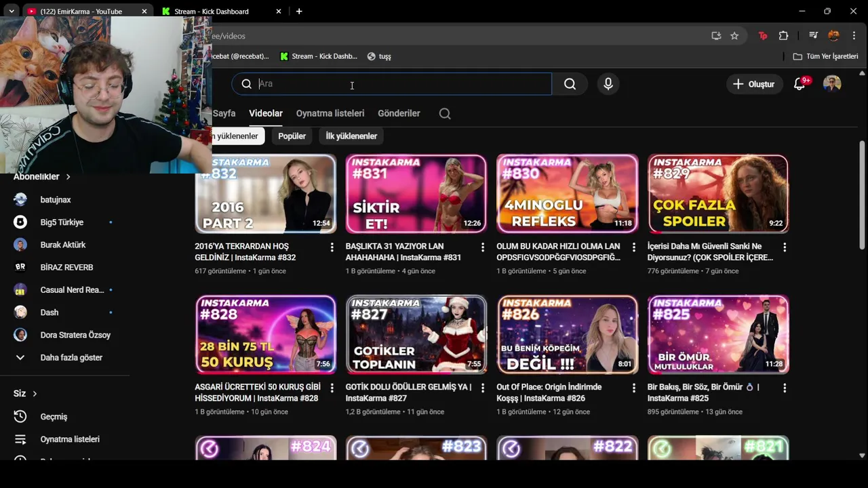Bookmark this page with star icon
This screenshot has width=868, height=488.
tap(734, 36)
